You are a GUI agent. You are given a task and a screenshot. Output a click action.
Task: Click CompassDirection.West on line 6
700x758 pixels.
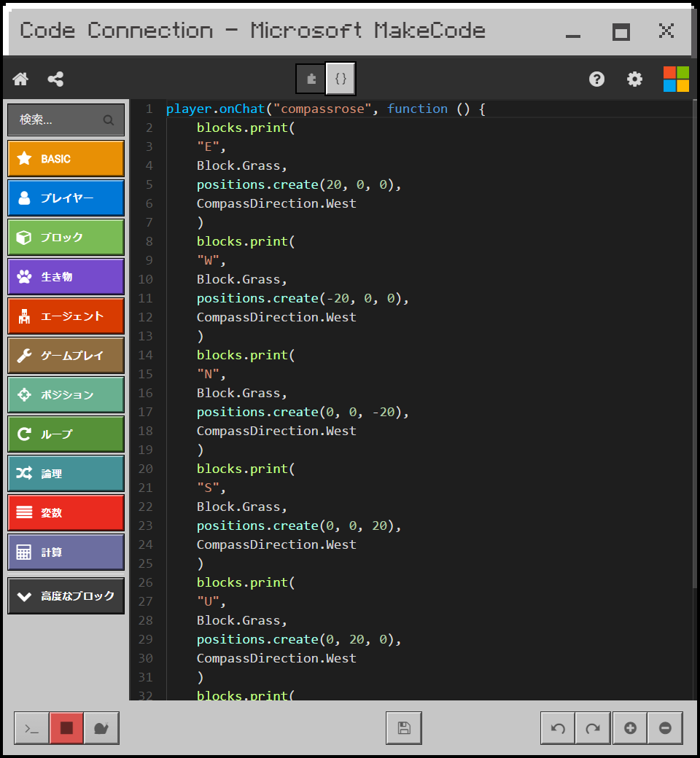click(276, 203)
